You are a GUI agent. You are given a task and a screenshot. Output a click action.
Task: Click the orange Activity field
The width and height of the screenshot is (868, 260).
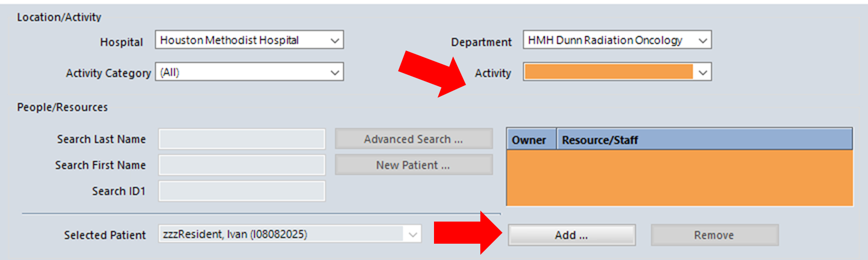coord(609,72)
